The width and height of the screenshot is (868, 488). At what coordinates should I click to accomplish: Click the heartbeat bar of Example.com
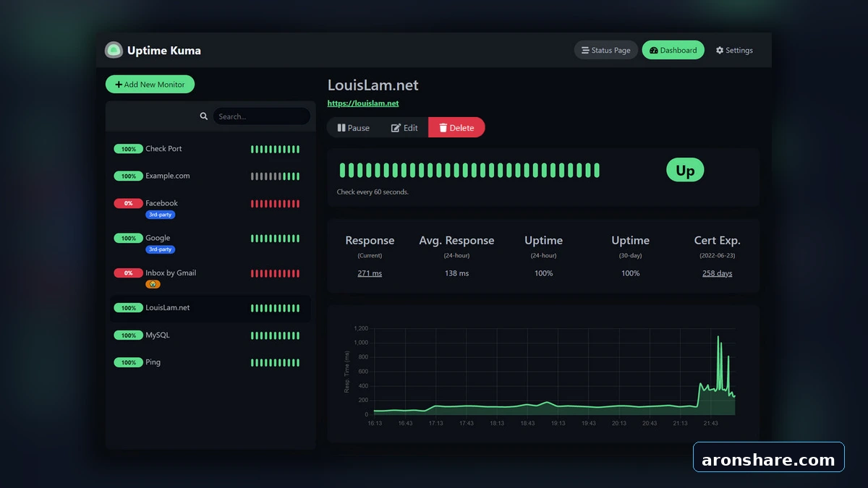pyautogui.click(x=275, y=176)
